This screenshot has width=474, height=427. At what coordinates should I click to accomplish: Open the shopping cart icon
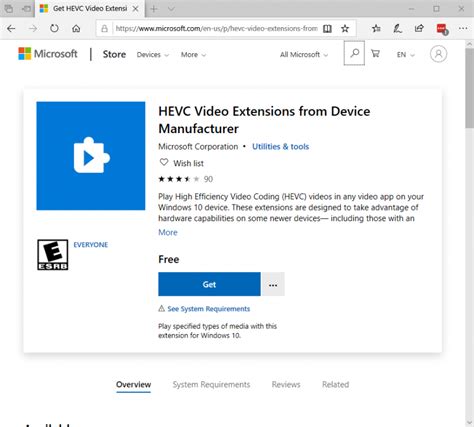click(x=375, y=53)
